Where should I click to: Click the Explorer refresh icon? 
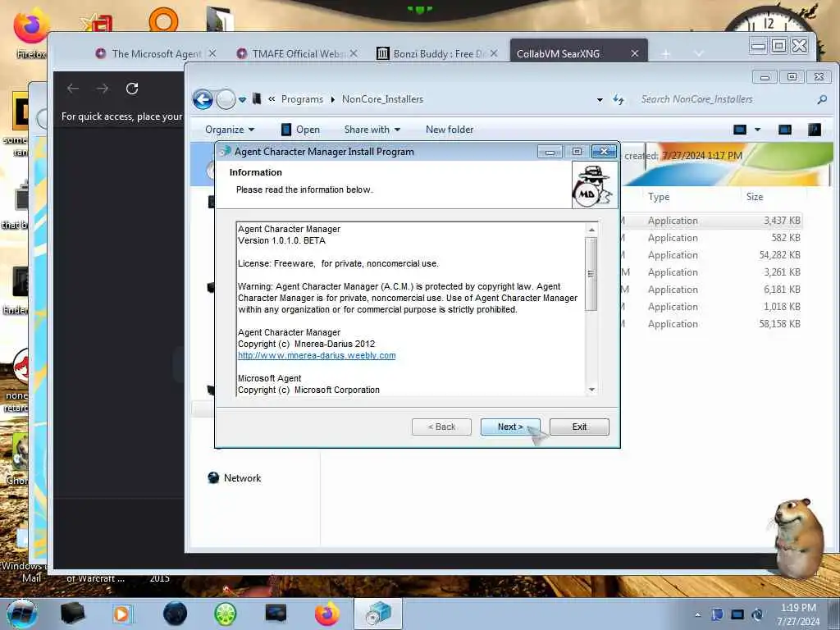click(x=619, y=99)
